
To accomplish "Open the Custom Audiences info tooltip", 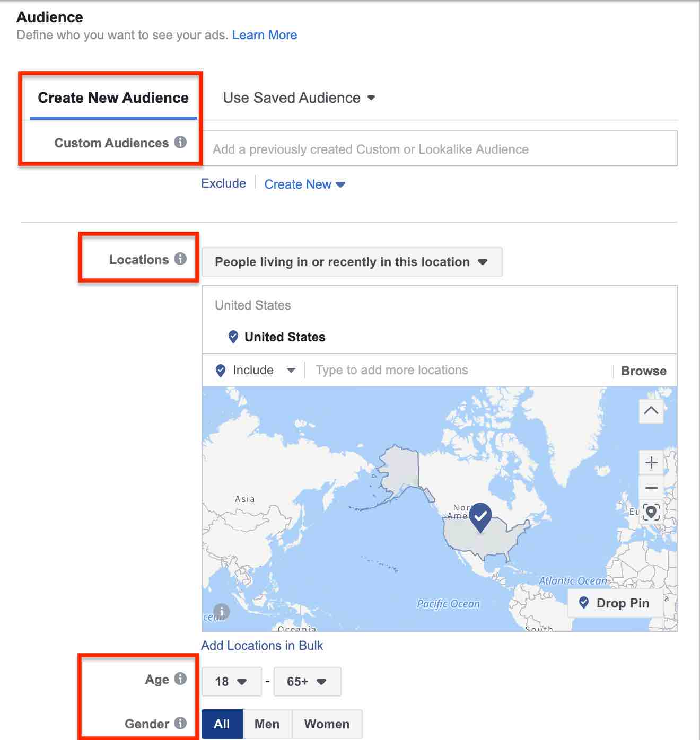I will tap(181, 143).
